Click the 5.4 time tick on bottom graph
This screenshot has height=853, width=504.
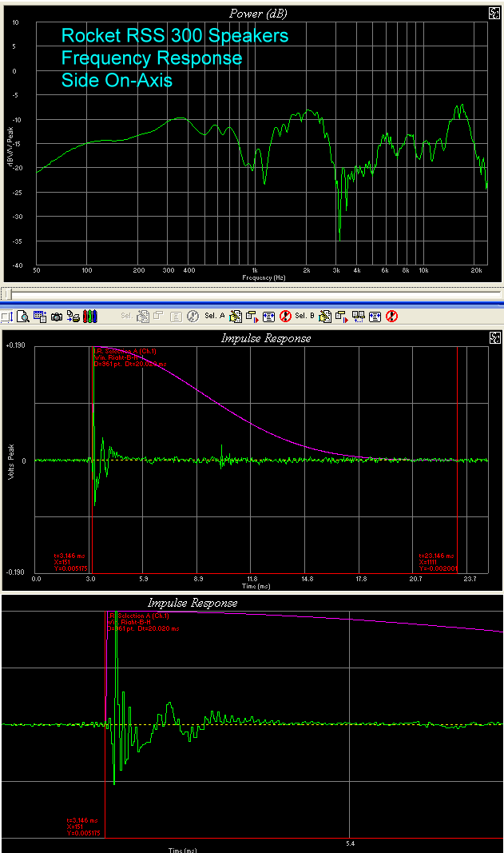point(350,843)
